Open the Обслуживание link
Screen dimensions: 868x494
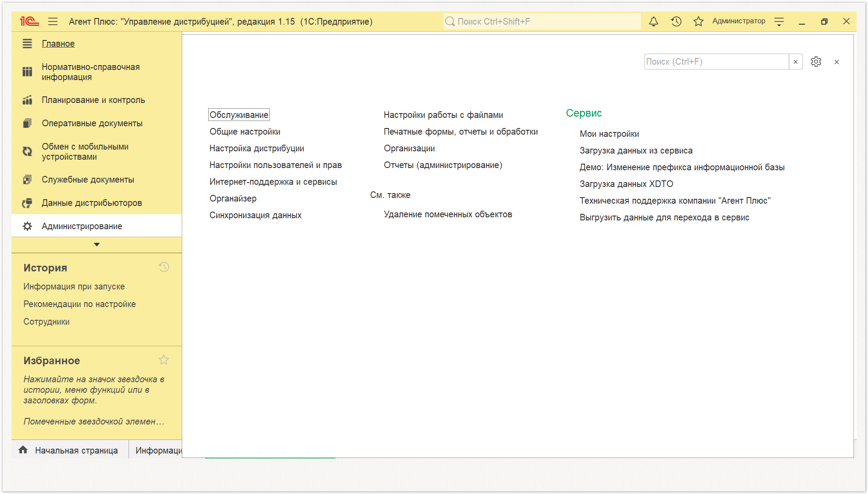coord(239,115)
